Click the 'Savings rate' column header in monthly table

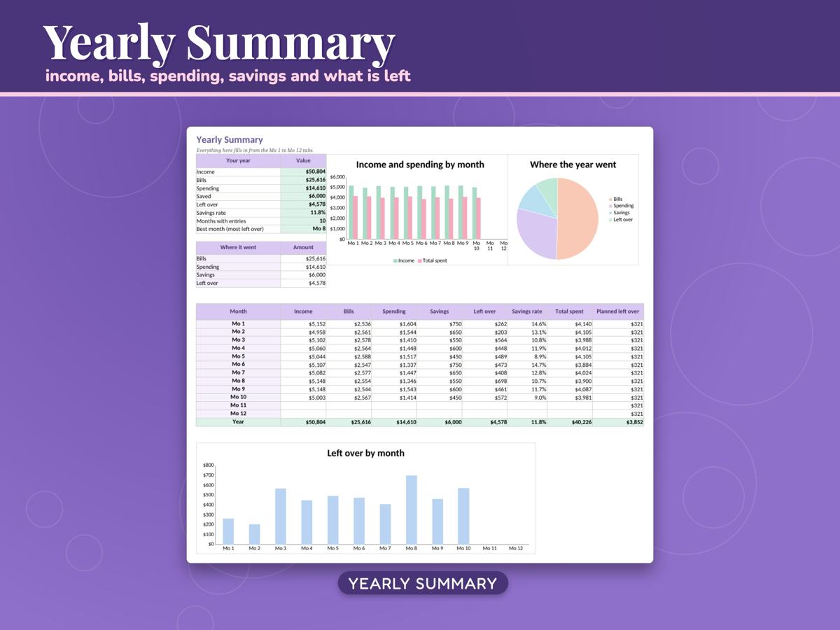coord(526,311)
